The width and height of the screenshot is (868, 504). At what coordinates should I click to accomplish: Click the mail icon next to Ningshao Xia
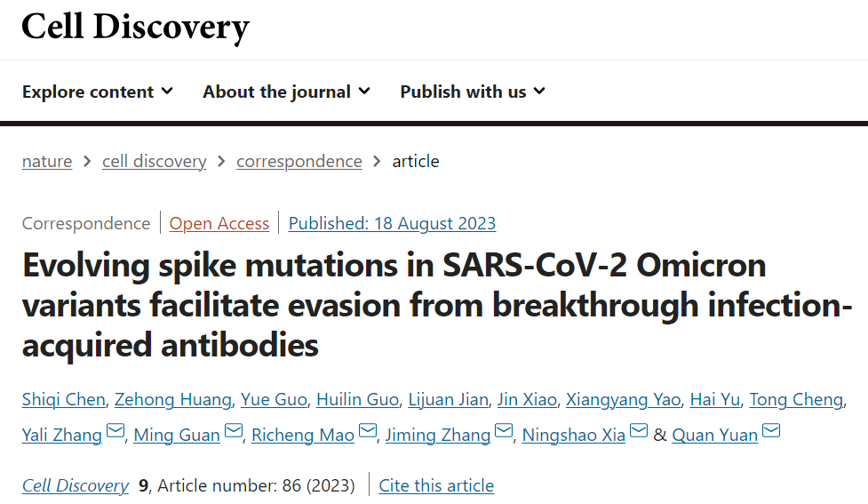pos(639,433)
